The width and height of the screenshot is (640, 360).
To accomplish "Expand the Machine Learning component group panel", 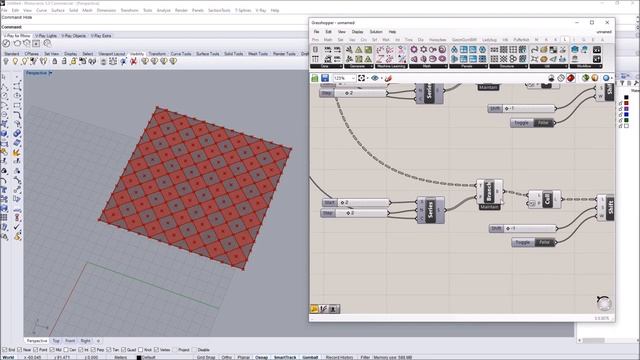I will pos(391,66).
